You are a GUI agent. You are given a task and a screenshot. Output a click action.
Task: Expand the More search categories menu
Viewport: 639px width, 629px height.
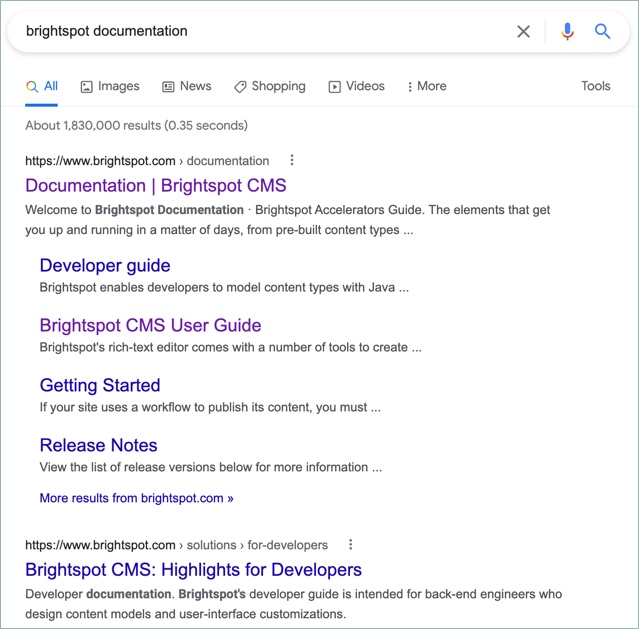[427, 86]
